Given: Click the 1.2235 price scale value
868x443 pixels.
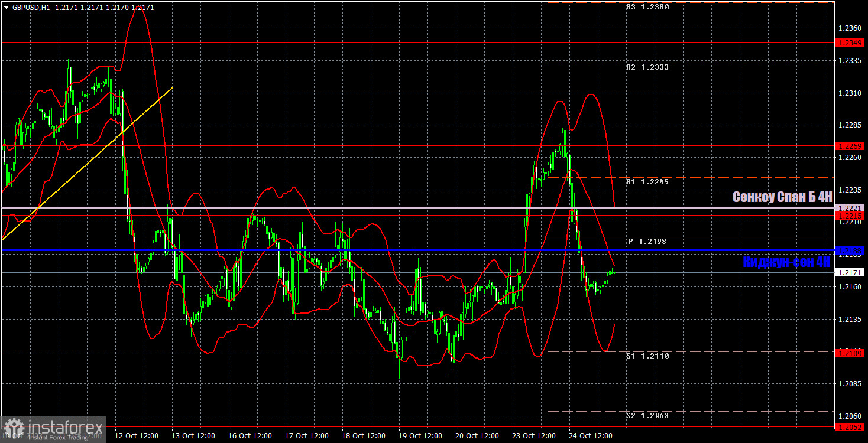Looking at the screenshot, I should (849, 190).
